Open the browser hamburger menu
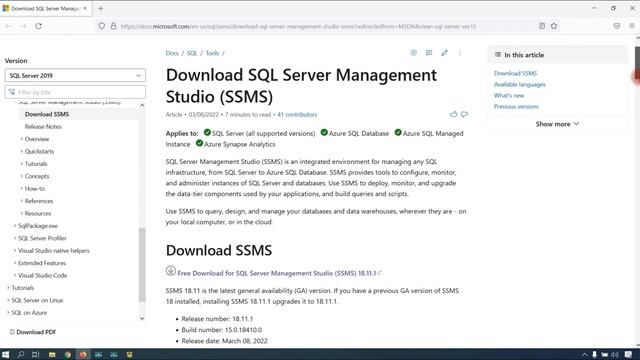The width and height of the screenshot is (640, 360). 631,26
